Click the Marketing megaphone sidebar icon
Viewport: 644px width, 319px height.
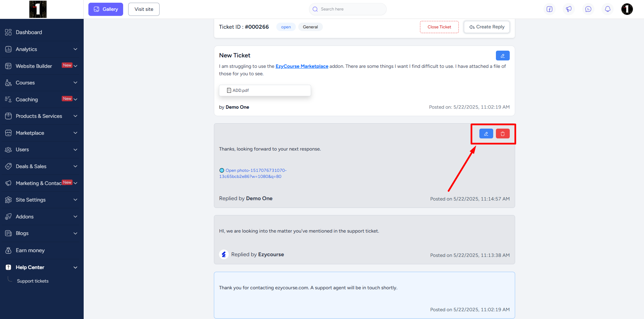[x=8, y=183]
